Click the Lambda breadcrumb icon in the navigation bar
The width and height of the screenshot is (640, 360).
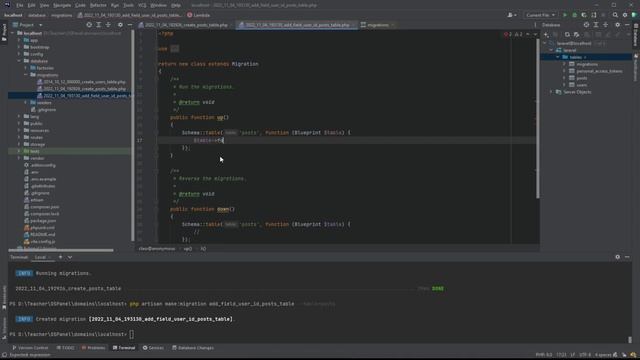point(189,15)
